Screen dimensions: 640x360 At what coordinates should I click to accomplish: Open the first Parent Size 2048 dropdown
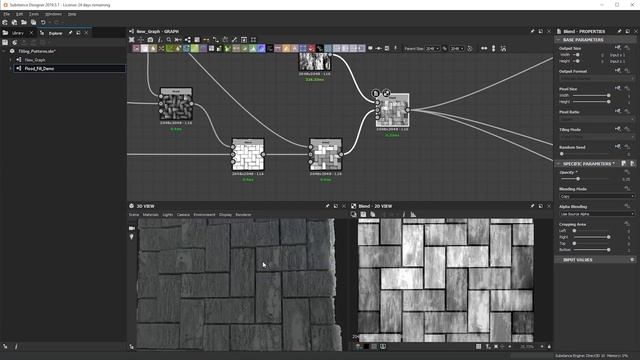pyautogui.click(x=432, y=49)
